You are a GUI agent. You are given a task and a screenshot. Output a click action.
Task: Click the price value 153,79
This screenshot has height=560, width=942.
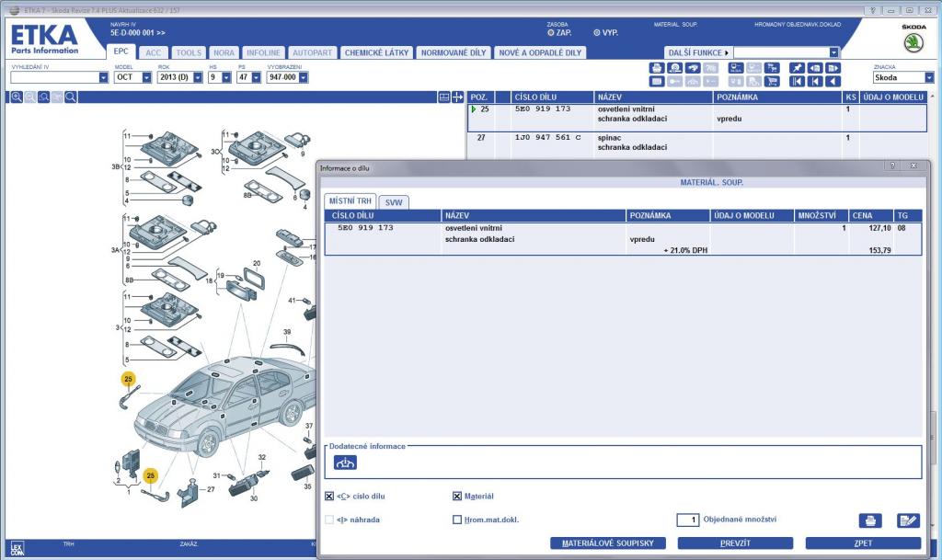click(879, 250)
